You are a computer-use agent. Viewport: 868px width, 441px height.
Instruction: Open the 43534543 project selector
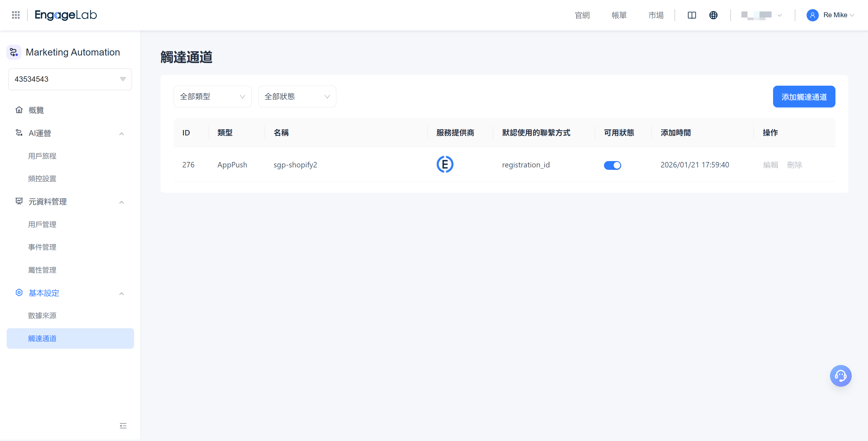coord(70,79)
